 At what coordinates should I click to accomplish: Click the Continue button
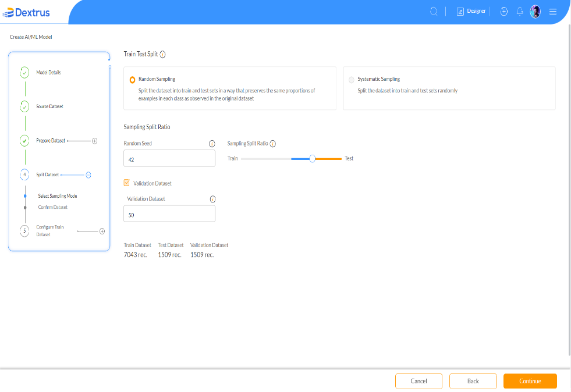(x=529, y=381)
